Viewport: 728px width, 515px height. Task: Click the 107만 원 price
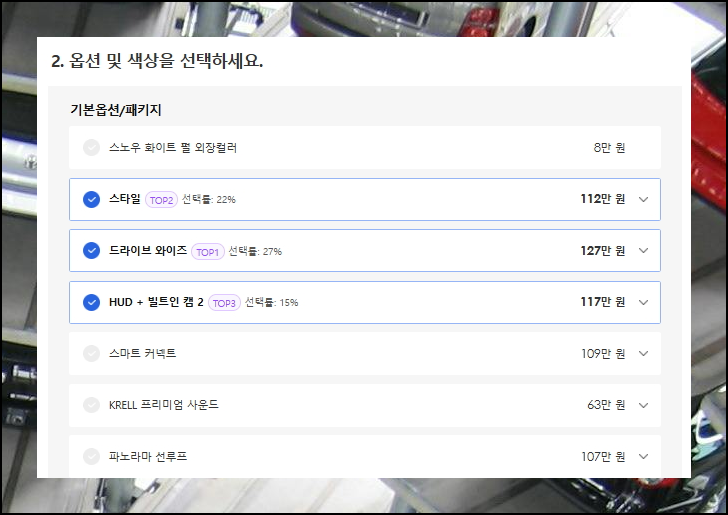coord(603,456)
